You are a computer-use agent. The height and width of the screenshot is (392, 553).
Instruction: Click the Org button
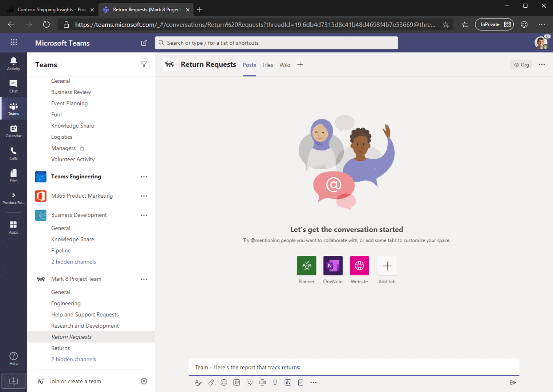(521, 65)
